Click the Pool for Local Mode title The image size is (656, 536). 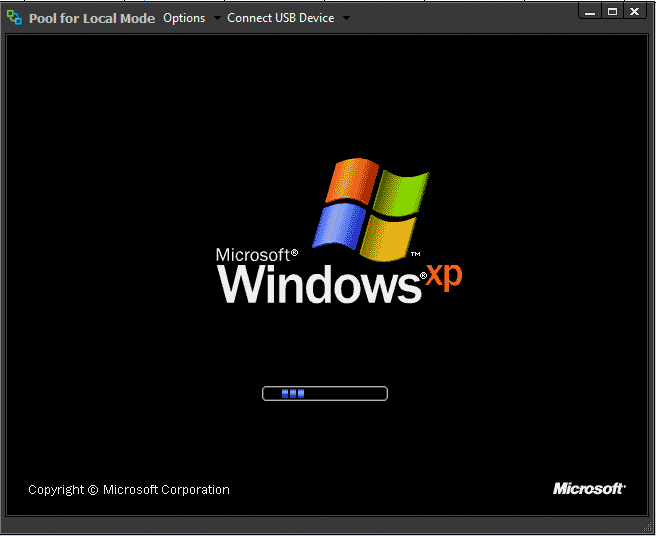tap(92, 18)
